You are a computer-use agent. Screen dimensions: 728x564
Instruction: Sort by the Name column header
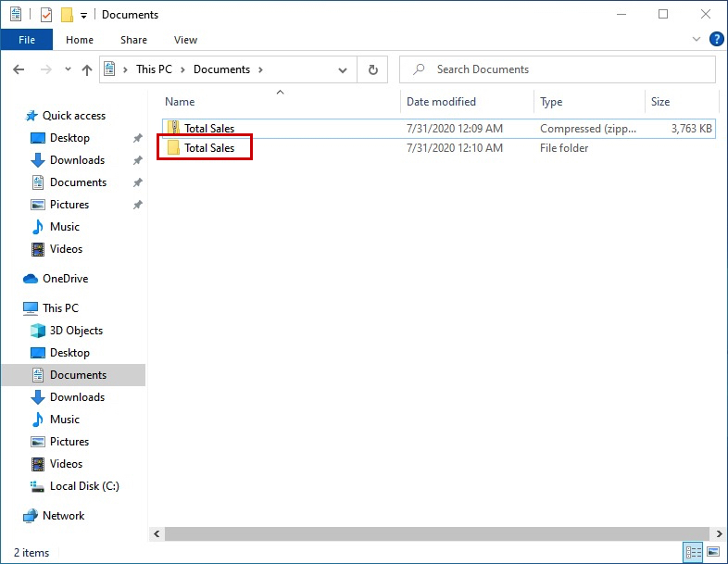(281, 102)
